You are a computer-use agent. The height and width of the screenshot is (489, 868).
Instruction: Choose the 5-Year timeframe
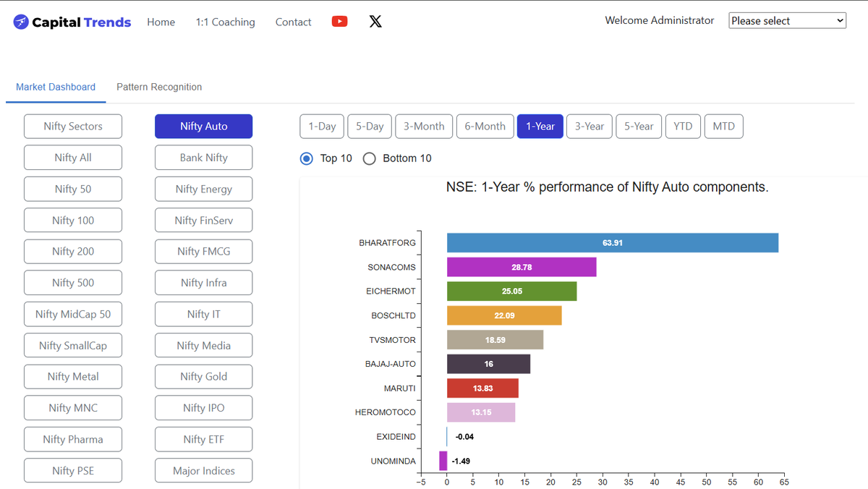point(639,126)
